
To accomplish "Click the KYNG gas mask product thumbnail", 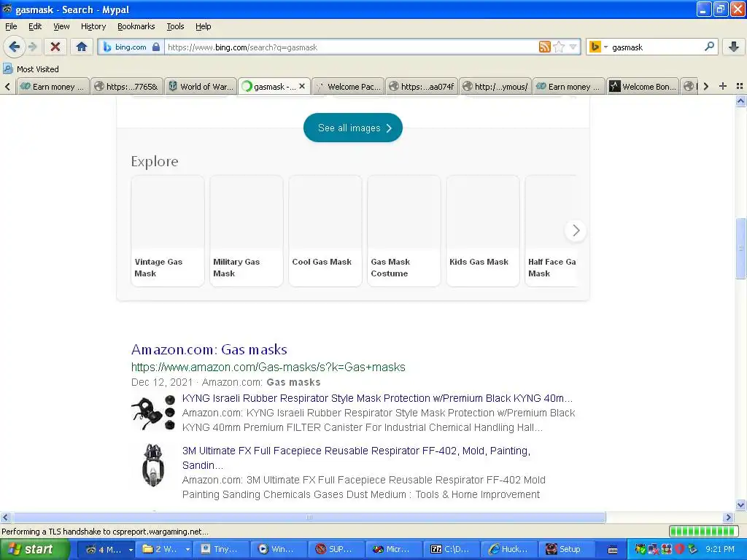I will tap(153, 413).
